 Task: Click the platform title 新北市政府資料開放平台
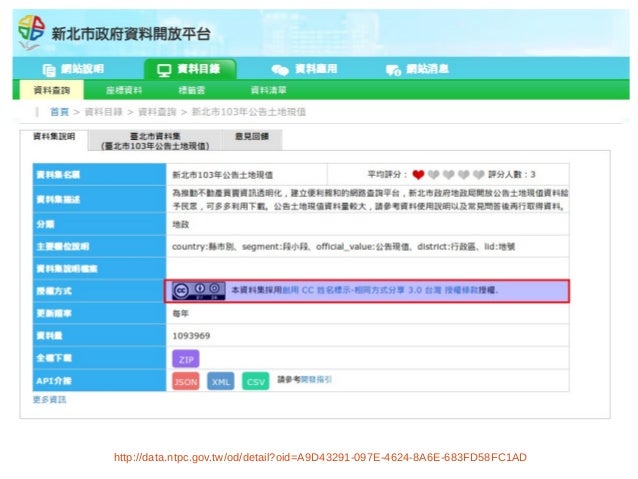click(x=130, y=34)
